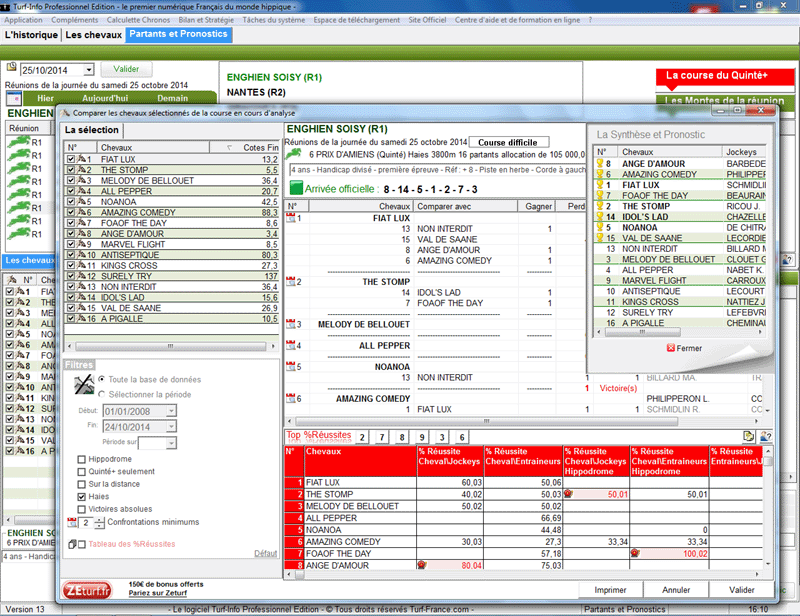Viewport: 800px width, 616px height.
Task: Enable the Hippodrome filter checkbox
Action: [x=81, y=459]
